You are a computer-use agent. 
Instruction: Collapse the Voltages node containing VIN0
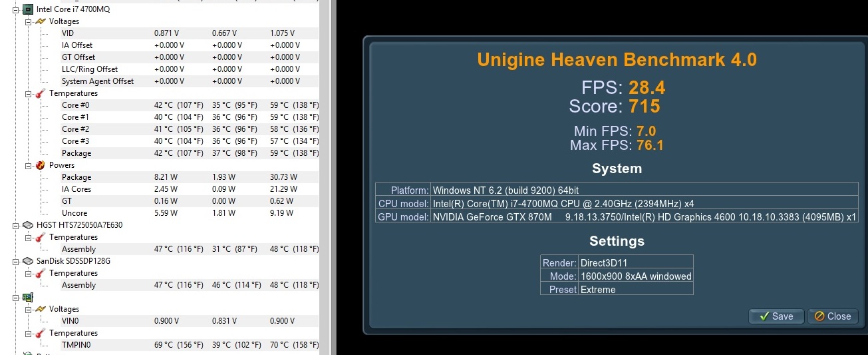pyautogui.click(x=28, y=309)
